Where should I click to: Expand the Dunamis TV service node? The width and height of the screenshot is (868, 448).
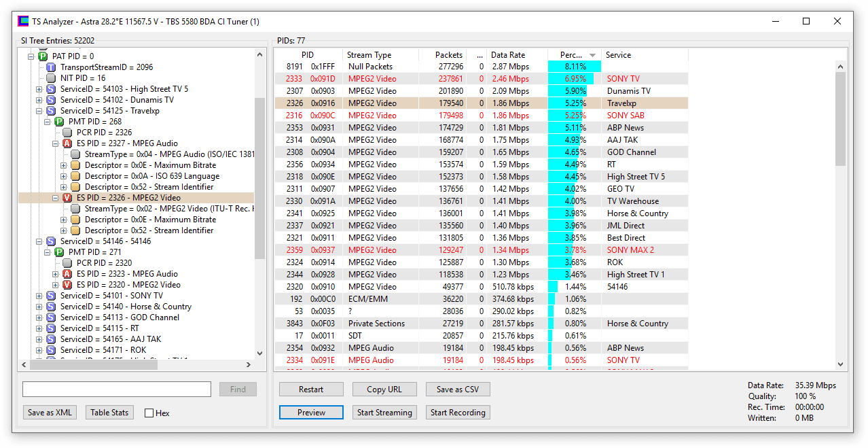coord(39,100)
